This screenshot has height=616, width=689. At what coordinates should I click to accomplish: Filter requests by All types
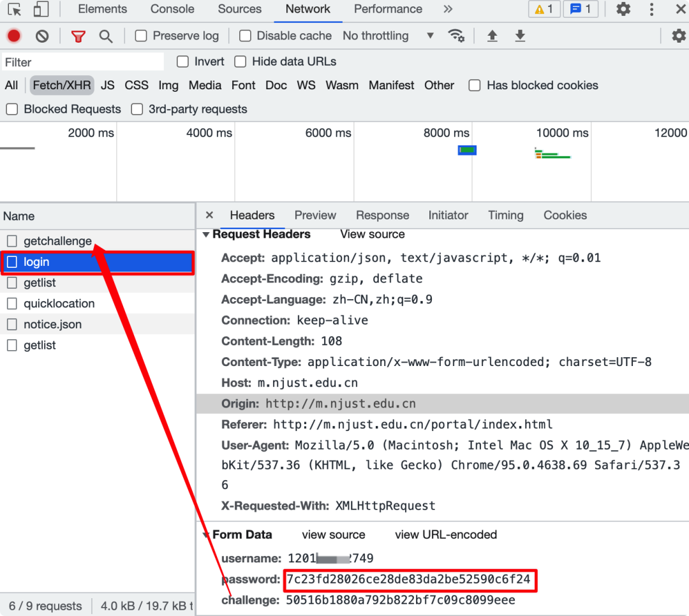11,85
